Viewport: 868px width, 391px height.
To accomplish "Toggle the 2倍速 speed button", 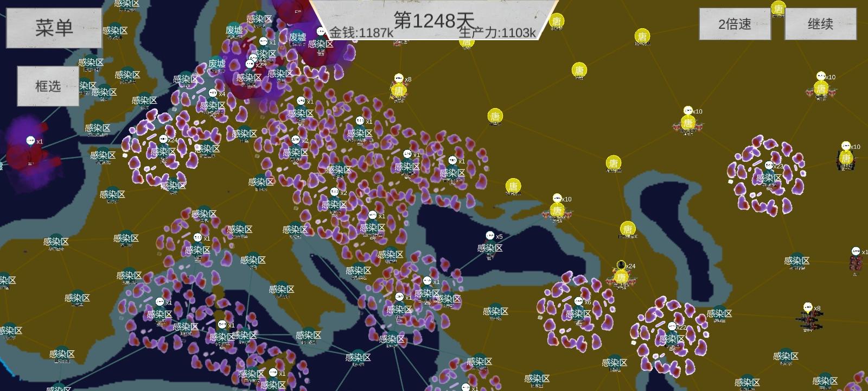I will [x=735, y=24].
